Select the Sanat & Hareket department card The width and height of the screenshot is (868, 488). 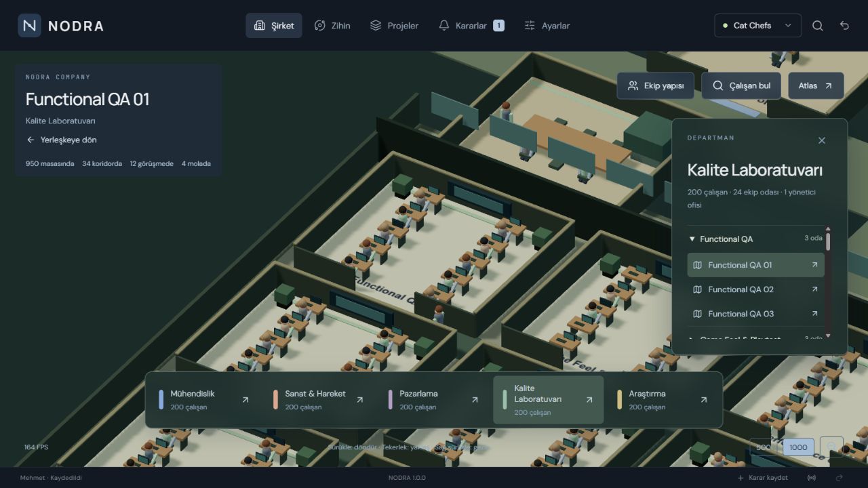click(318, 400)
